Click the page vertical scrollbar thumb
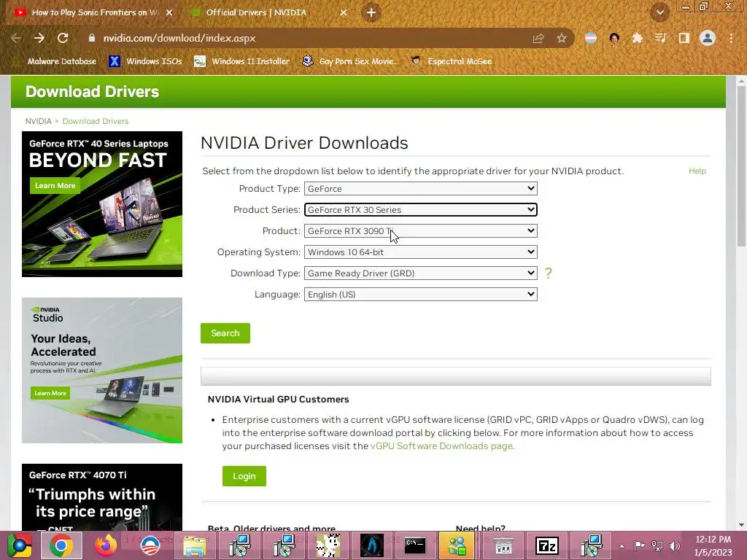 point(741,167)
